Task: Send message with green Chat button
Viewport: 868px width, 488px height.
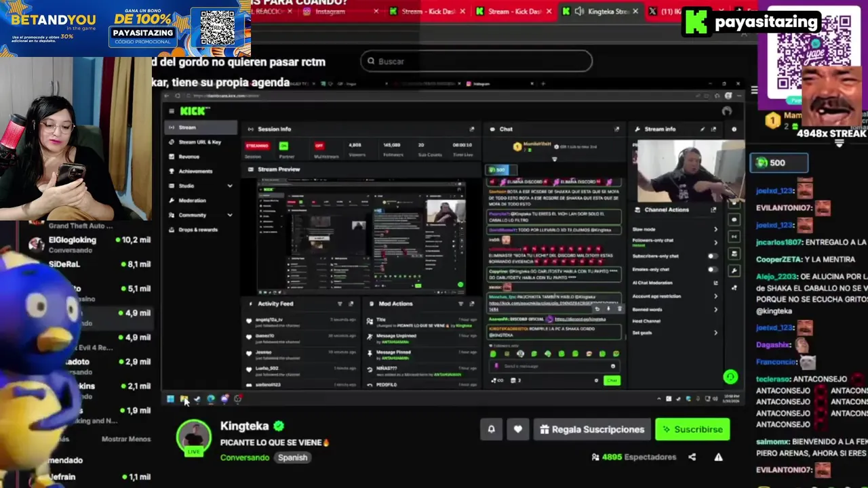Action: [612, 380]
